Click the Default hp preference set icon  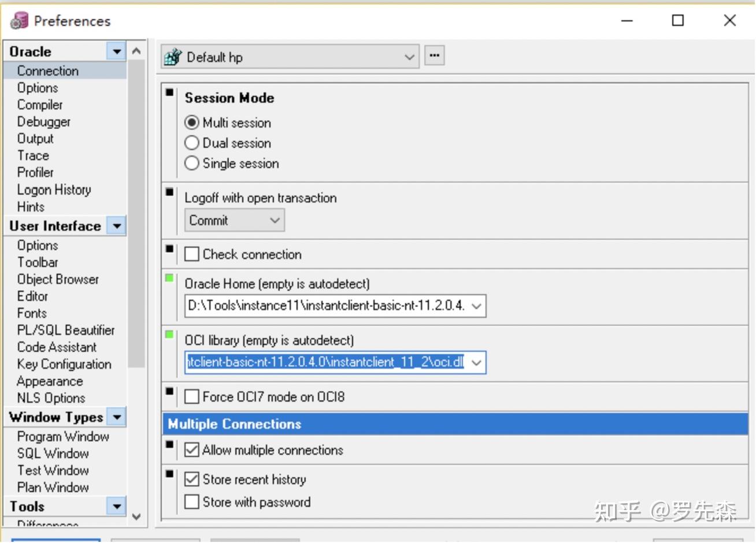coord(173,57)
